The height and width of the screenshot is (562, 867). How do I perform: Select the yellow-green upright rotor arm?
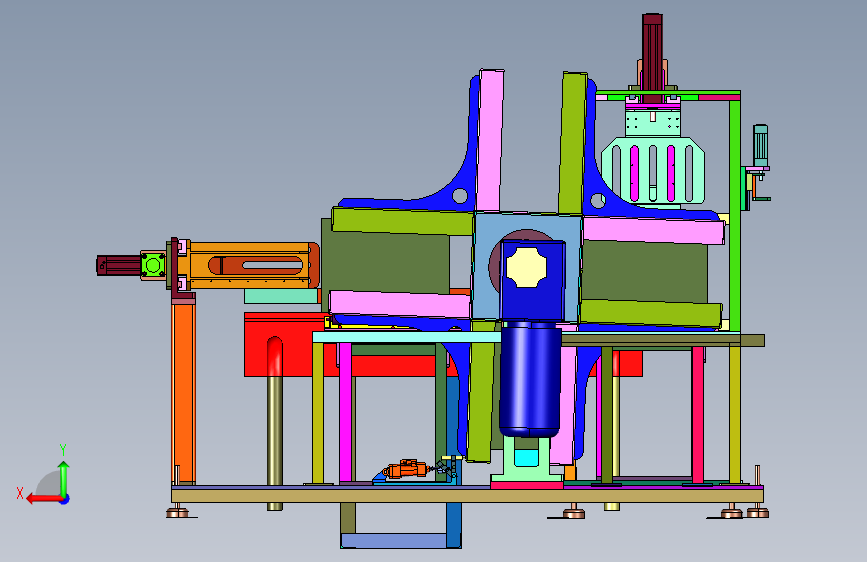coord(572,143)
